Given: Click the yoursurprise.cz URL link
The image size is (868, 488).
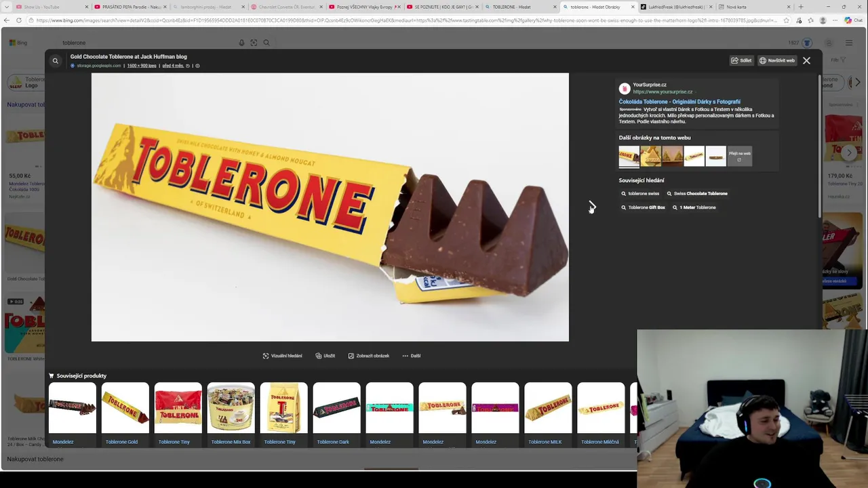Looking at the screenshot, I should tap(663, 91).
